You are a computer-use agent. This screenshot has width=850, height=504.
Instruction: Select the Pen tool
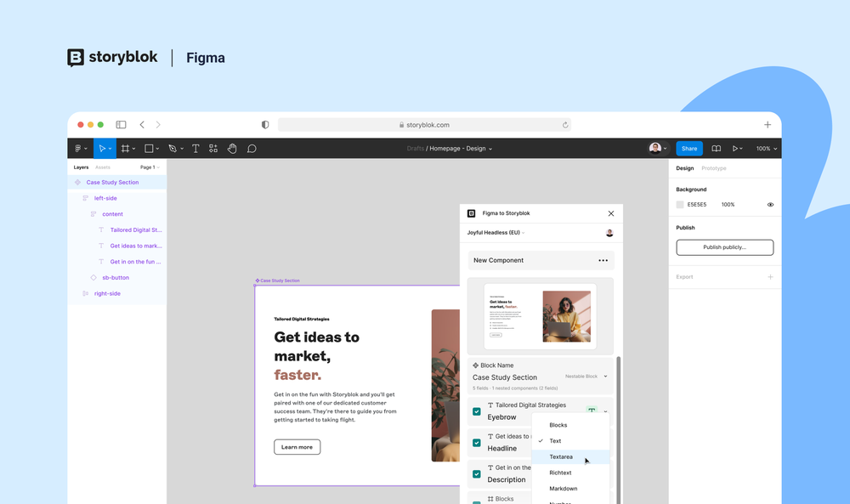click(x=173, y=149)
